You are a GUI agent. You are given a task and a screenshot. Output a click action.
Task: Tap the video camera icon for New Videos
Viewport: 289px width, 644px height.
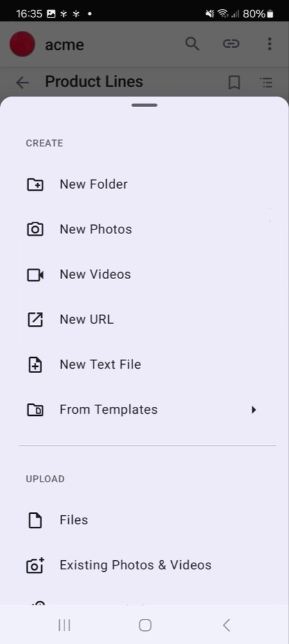click(35, 275)
